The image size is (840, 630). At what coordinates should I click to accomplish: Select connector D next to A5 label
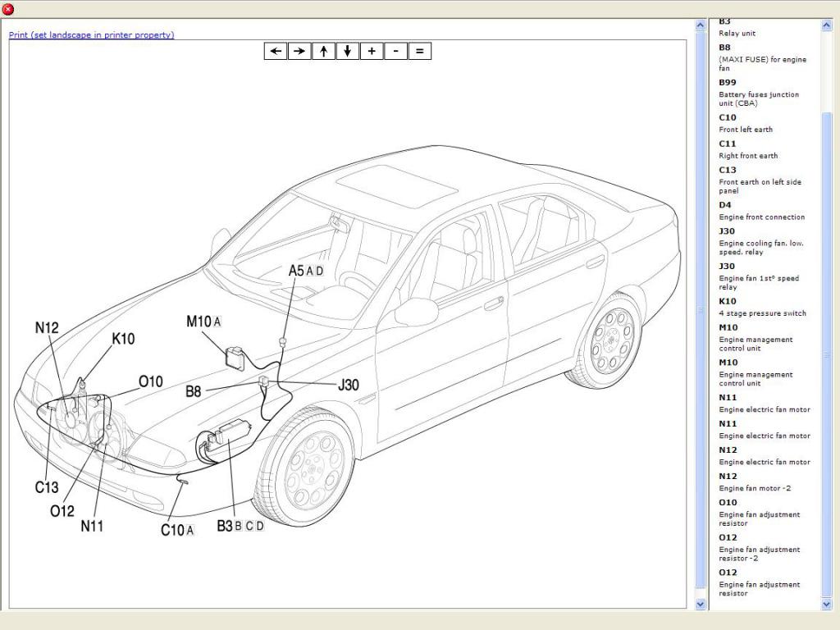click(320, 271)
